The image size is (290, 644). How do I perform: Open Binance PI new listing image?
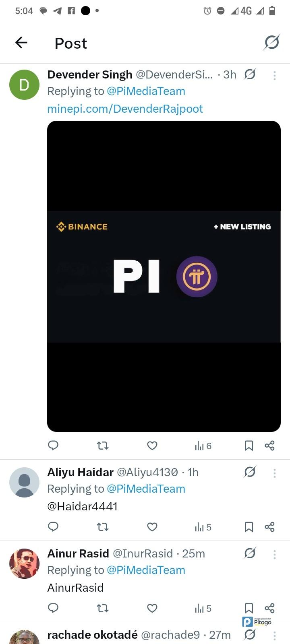164,276
